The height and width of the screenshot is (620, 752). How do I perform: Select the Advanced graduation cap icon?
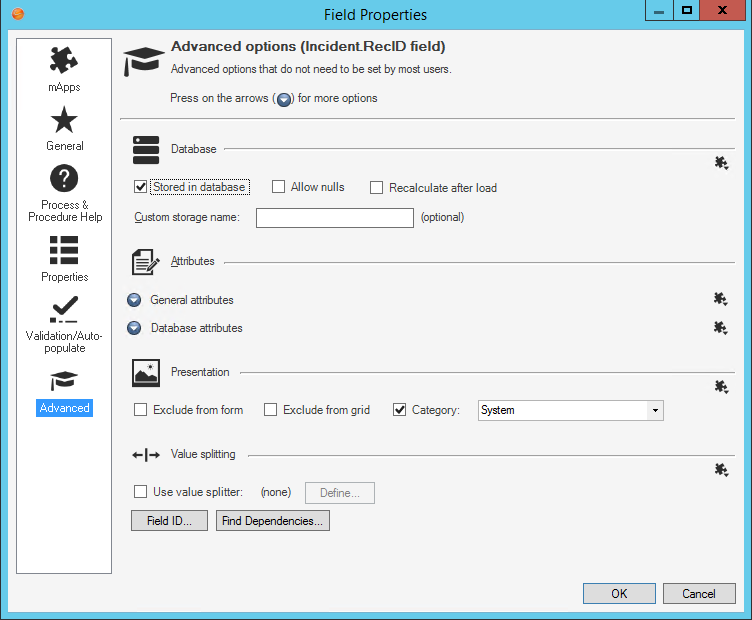coord(64,381)
